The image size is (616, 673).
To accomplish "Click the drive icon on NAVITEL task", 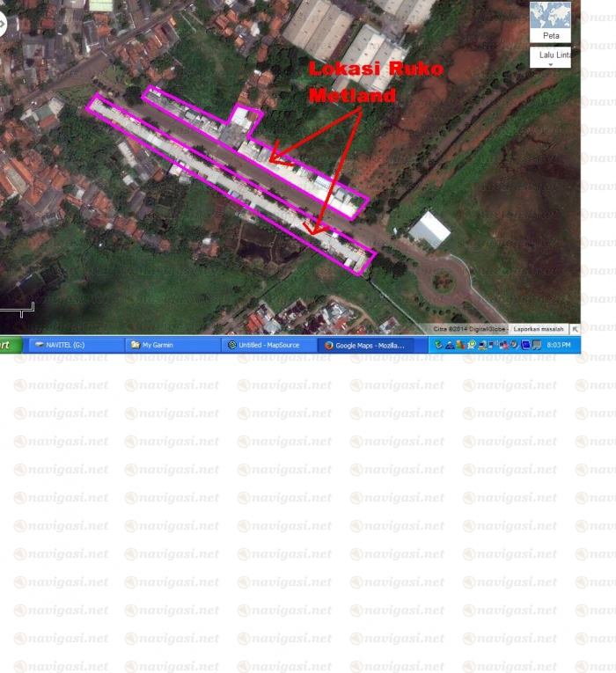I will coord(40,345).
